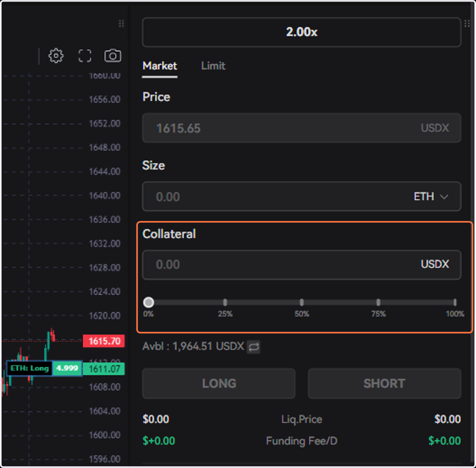The image size is (476, 468).
Task: Click the 4.999 position size tag
Action: [x=67, y=368]
